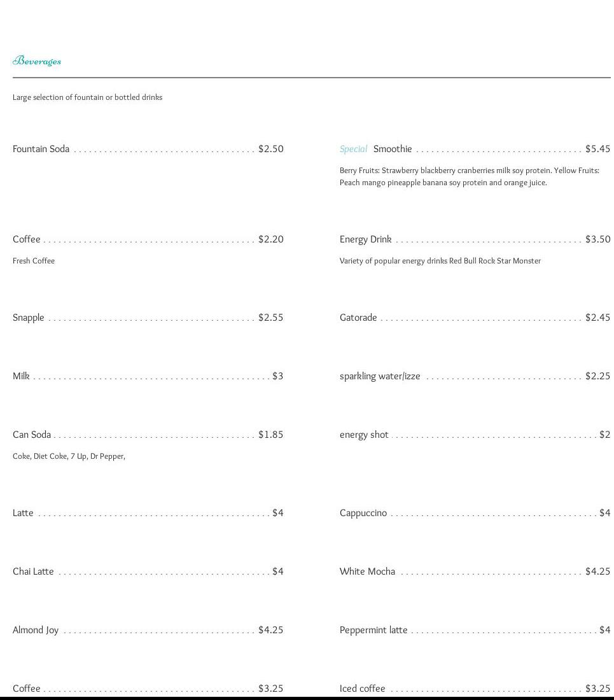Select the Iced coffee menu item
The image size is (614, 700).
pos(362,689)
